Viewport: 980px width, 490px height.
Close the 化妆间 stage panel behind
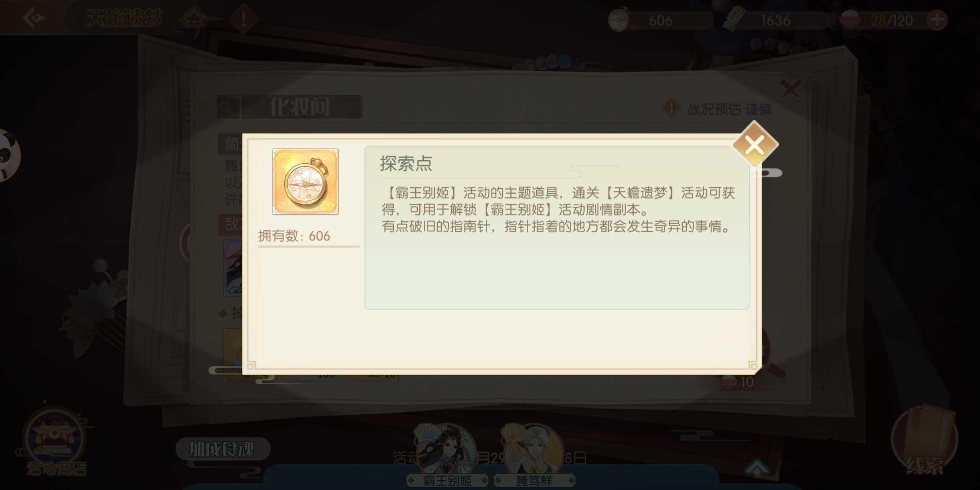[x=791, y=89]
